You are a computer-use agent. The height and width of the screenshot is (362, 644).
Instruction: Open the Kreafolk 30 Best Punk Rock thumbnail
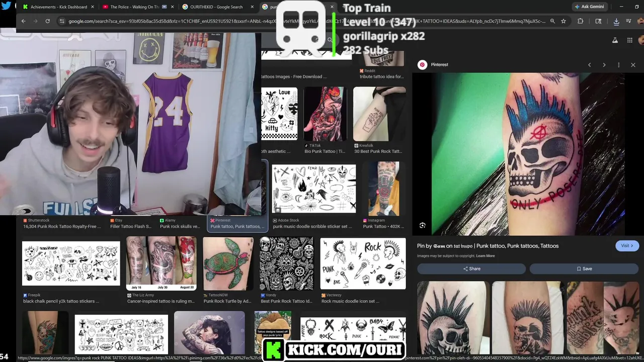[x=379, y=114]
